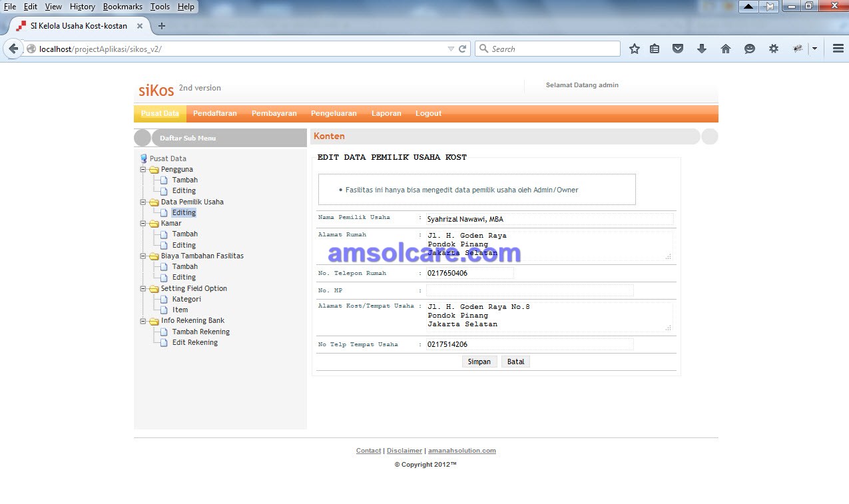Open the Bookmarks menu in menu bar
849x504 pixels.
tap(123, 7)
